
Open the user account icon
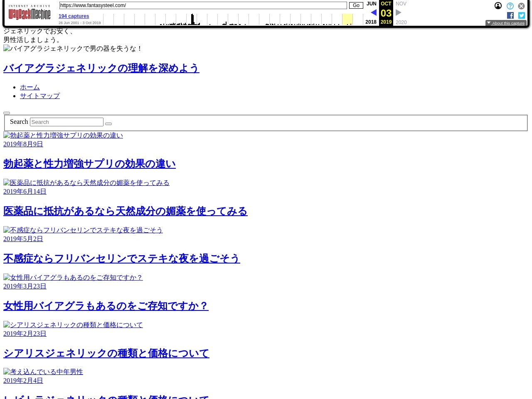coord(498,6)
